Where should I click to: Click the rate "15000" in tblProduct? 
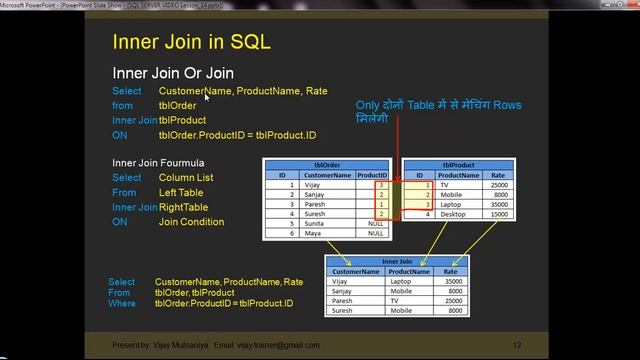click(x=499, y=214)
